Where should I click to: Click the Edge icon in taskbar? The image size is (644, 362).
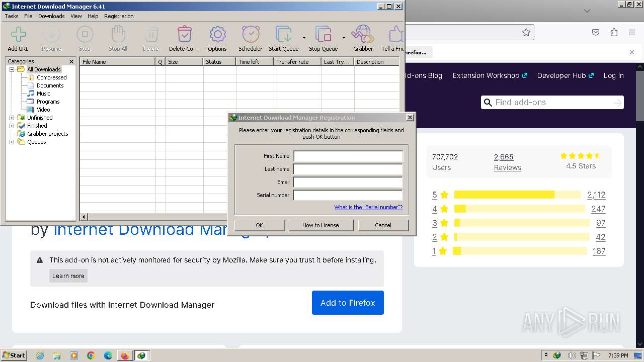(108, 355)
